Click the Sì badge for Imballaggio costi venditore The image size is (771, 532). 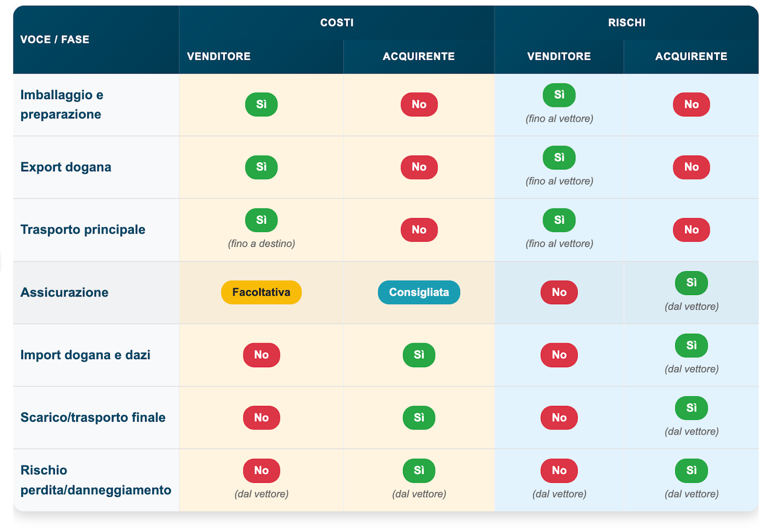(261, 104)
